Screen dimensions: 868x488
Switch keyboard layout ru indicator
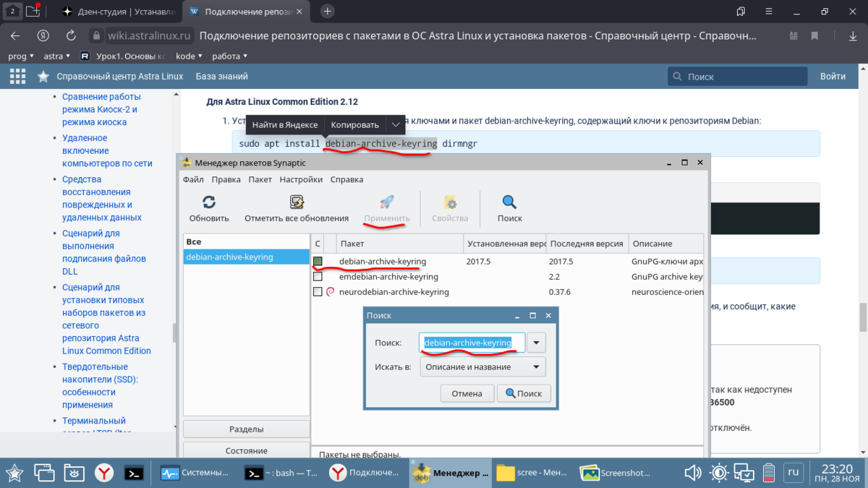click(793, 473)
